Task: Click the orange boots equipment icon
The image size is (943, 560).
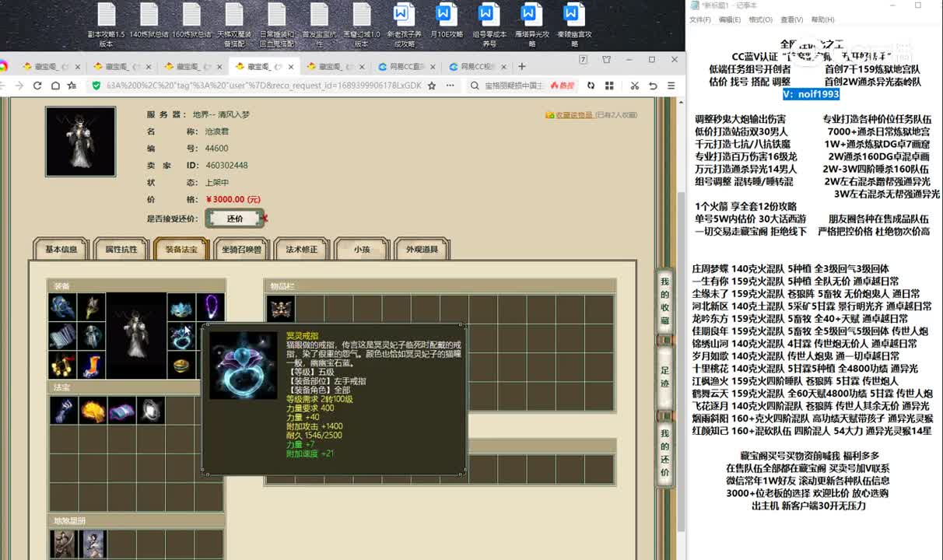Action: [x=92, y=366]
